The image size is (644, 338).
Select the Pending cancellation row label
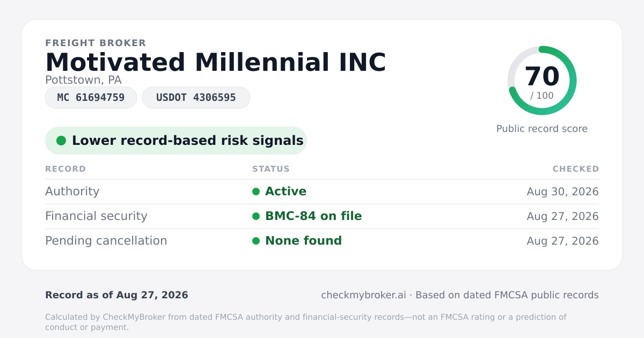(106, 241)
